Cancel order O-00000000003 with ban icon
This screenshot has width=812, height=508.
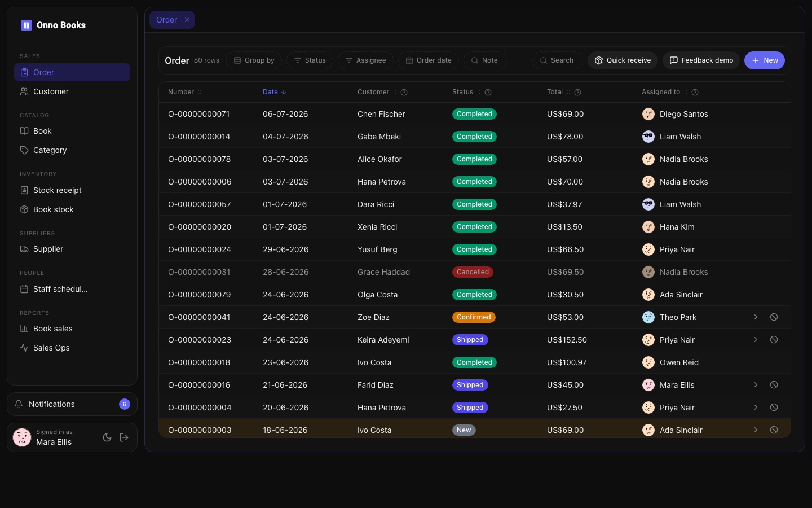774,430
